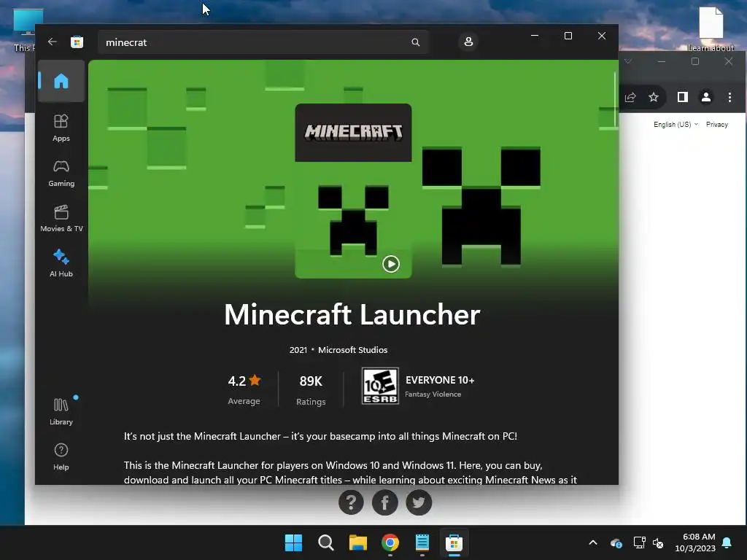Open the Notepad app in taskbar
Screen dimensions: 747x560
(422, 542)
